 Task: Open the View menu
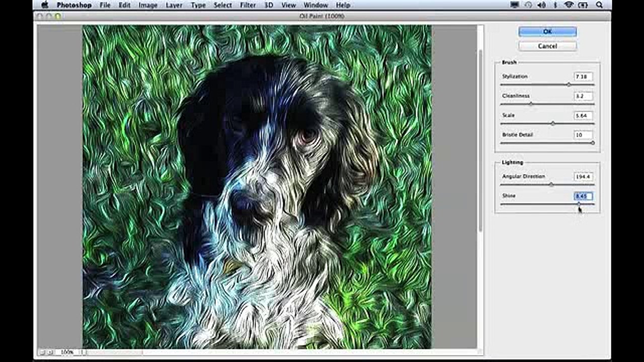click(x=288, y=5)
